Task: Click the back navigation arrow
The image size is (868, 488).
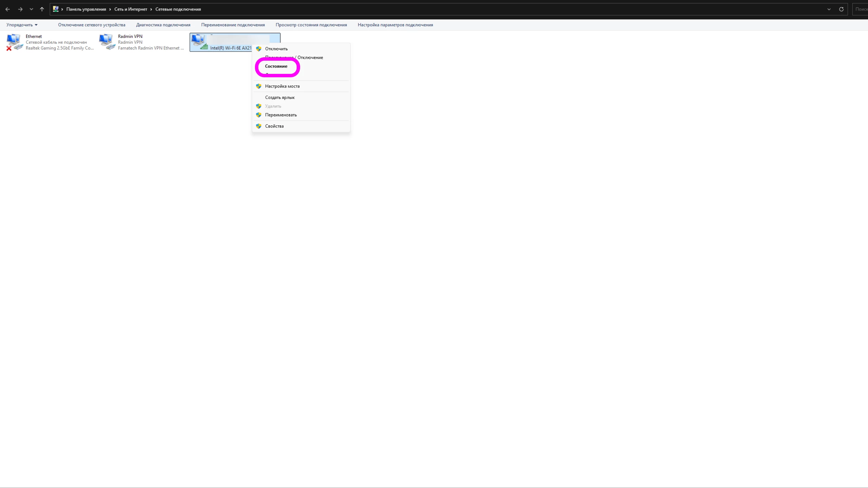Action: [x=7, y=9]
